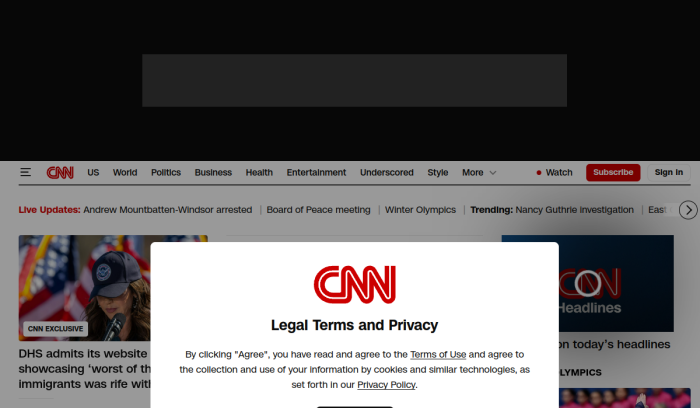
Task: Open the DHS admits its website headline
Action: pos(85,369)
